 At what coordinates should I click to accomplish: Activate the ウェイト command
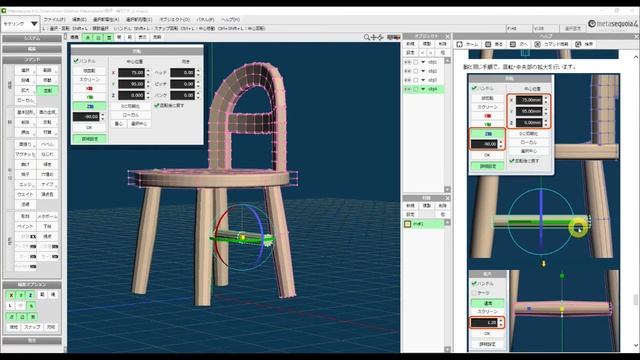pos(25,194)
